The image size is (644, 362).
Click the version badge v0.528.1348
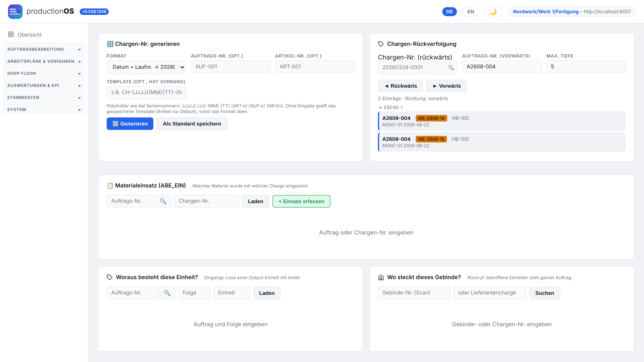94,11
